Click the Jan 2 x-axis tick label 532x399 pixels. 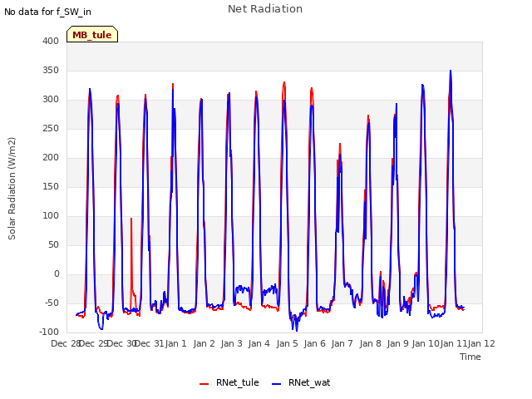coord(204,343)
